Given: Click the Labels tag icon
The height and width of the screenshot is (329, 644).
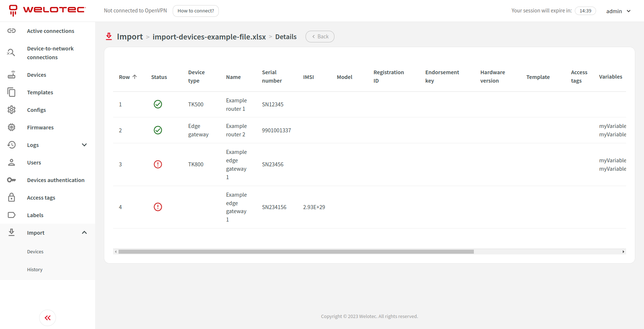Looking at the screenshot, I should 12,215.
